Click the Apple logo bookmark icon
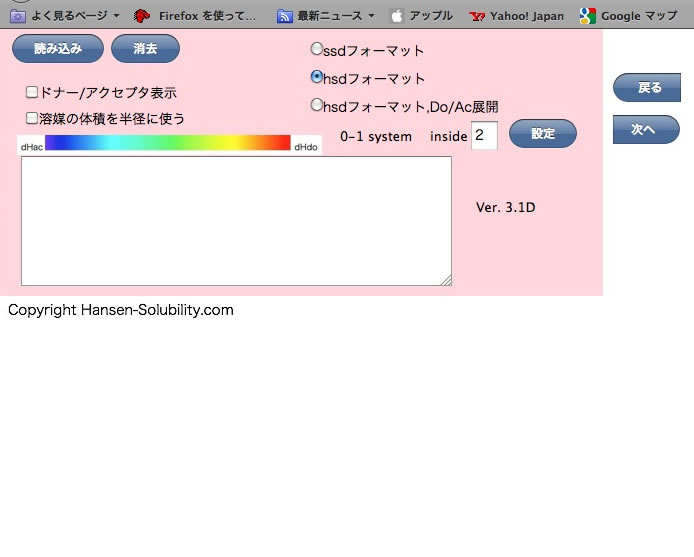The height and width of the screenshot is (557, 694). pyautogui.click(x=397, y=16)
